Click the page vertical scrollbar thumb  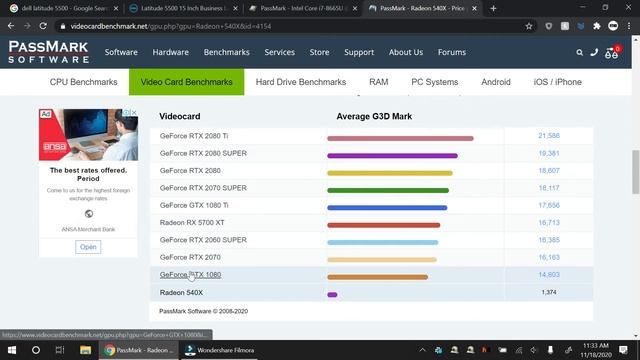[636, 172]
